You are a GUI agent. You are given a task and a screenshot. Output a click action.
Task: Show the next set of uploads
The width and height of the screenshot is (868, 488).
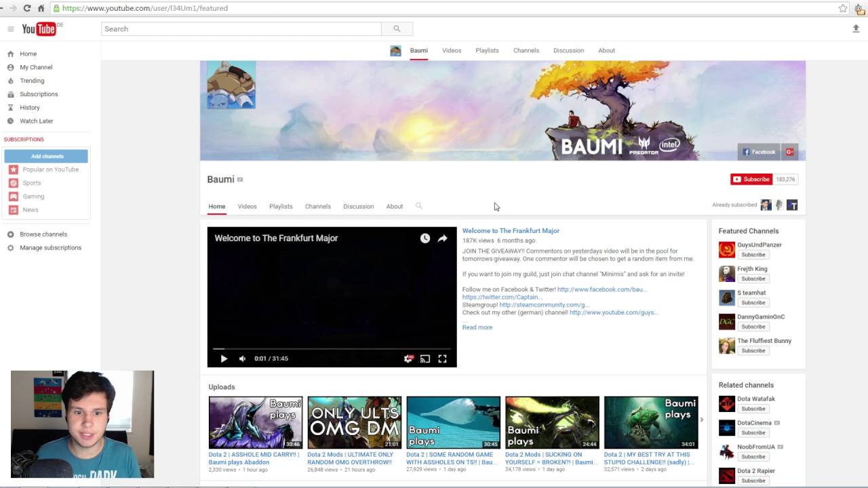click(701, 420)
